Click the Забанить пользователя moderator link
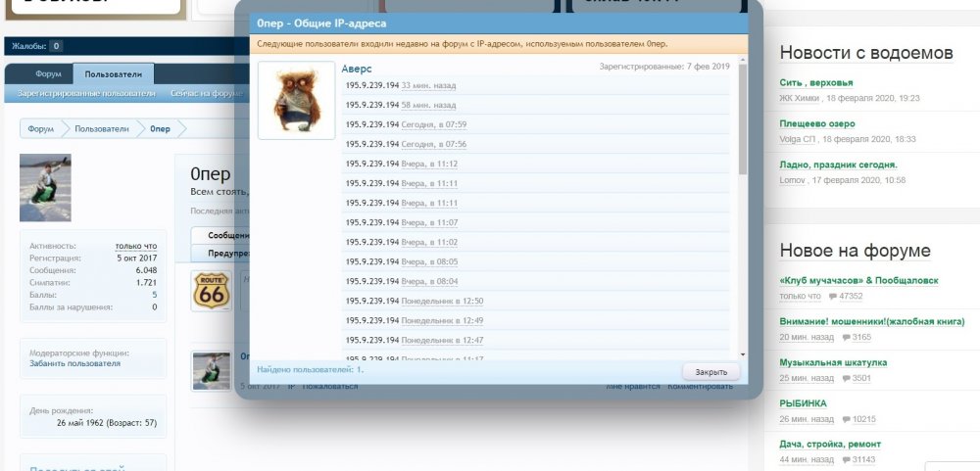 [x=74, y=363]
